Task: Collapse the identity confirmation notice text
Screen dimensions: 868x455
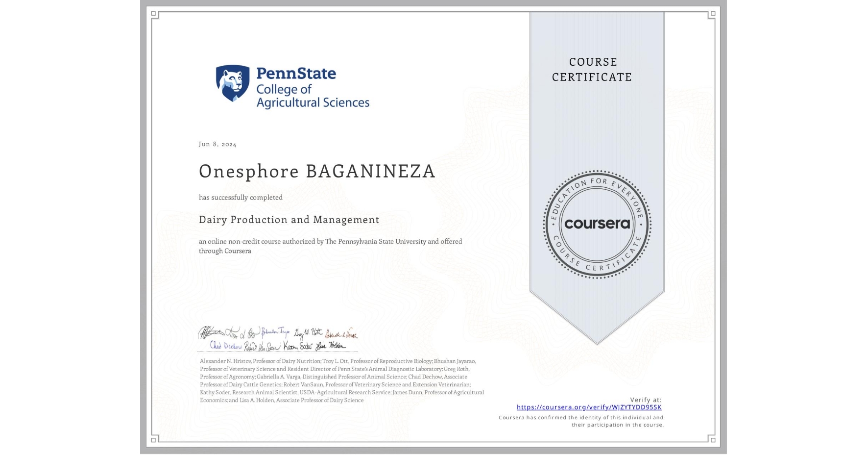Action: pyautogui.click(x=581, y=421)
